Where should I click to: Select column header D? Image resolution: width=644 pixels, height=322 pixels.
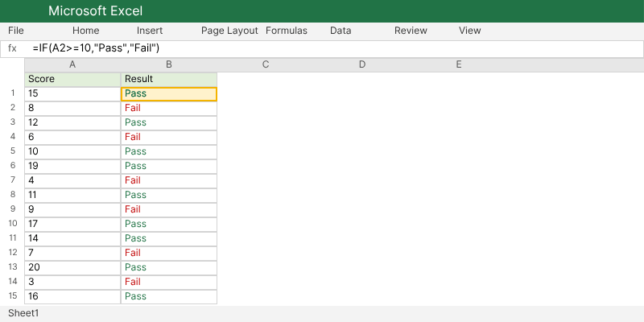tap(361, 64)
